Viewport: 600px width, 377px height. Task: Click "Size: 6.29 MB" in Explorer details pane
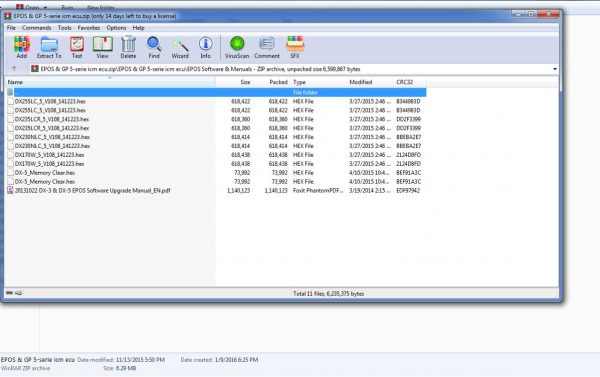point(120,368)
